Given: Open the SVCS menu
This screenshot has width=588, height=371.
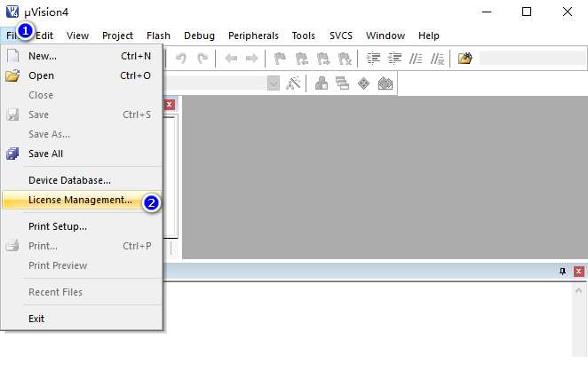Looking at the screenshot, I should coord(341,36).
